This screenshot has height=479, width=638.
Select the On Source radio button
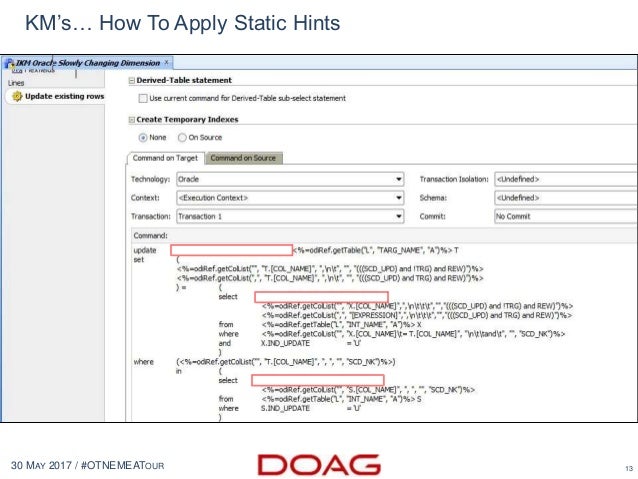(182, 138)
